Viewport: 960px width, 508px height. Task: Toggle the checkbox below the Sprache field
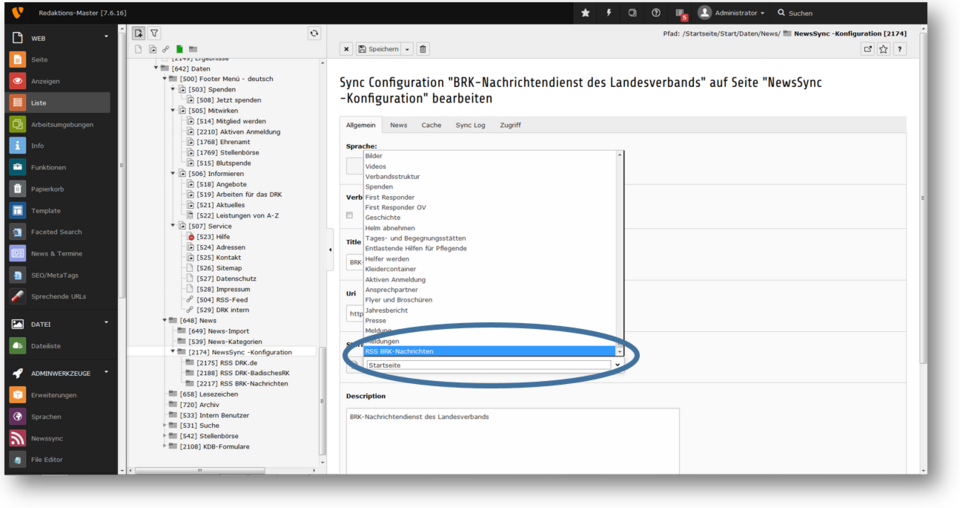pyautogui.click(x=349, y=215)
